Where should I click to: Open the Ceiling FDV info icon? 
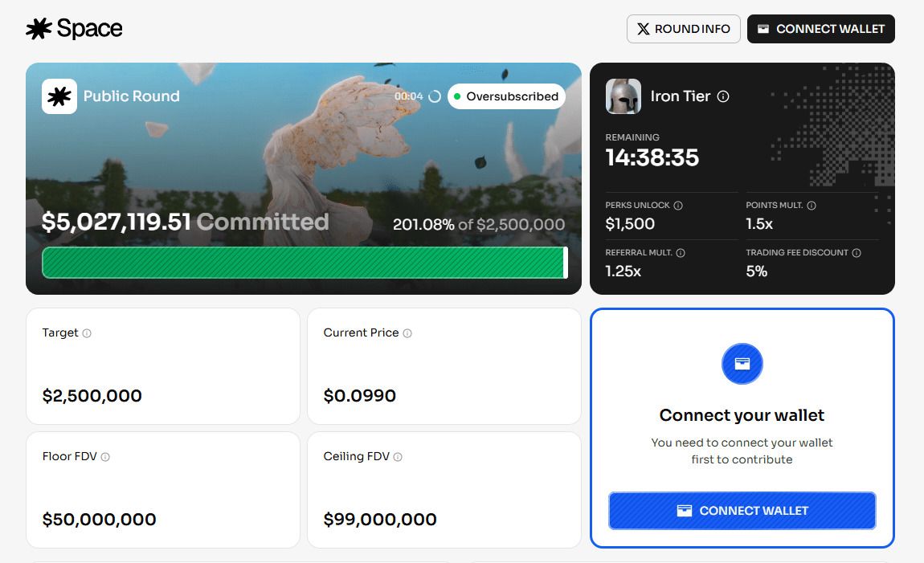point(398,457)
